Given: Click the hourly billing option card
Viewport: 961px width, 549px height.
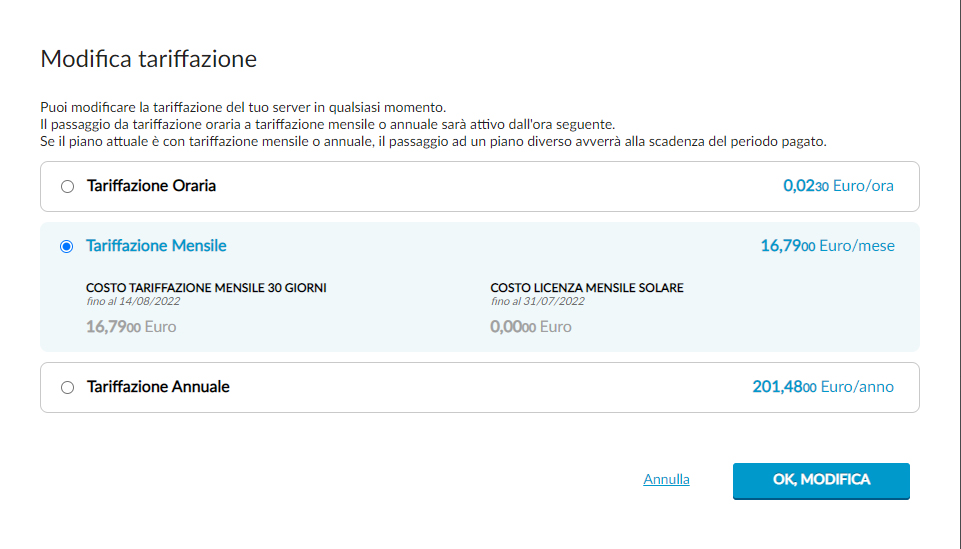Looking at the screenshot, I should (480, 186).
